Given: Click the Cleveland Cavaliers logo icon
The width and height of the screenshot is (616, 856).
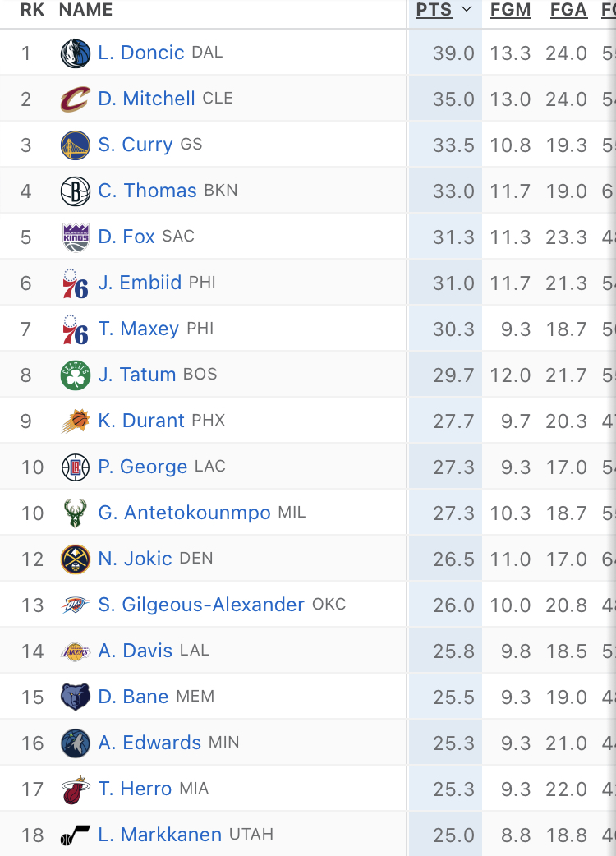Looking at the screenshot, I should tap(76, 99).
